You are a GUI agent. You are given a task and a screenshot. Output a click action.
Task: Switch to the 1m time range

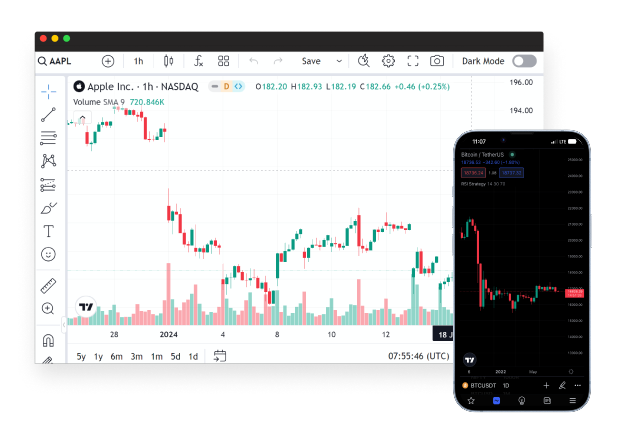point(156,356)
